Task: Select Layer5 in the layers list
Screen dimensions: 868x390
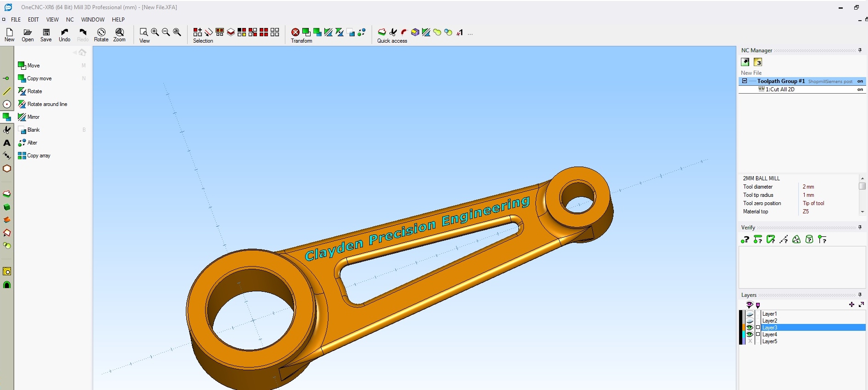Action: [x=769, y=341]
